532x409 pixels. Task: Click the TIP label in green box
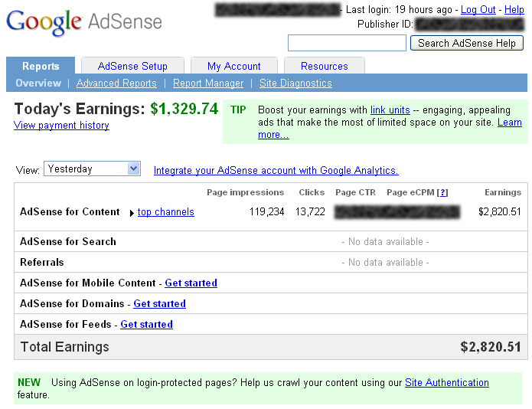click(x=238, y=110)
